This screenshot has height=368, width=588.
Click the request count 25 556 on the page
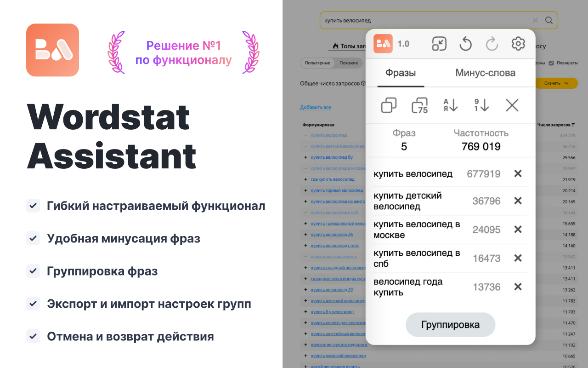pos(569,157)
